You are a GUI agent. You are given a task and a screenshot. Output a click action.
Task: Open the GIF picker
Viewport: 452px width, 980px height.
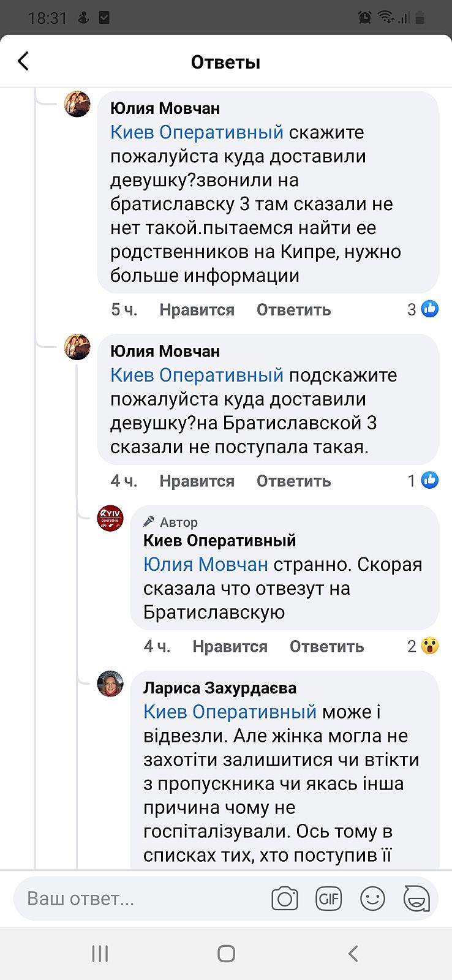[x=328, y=899]
